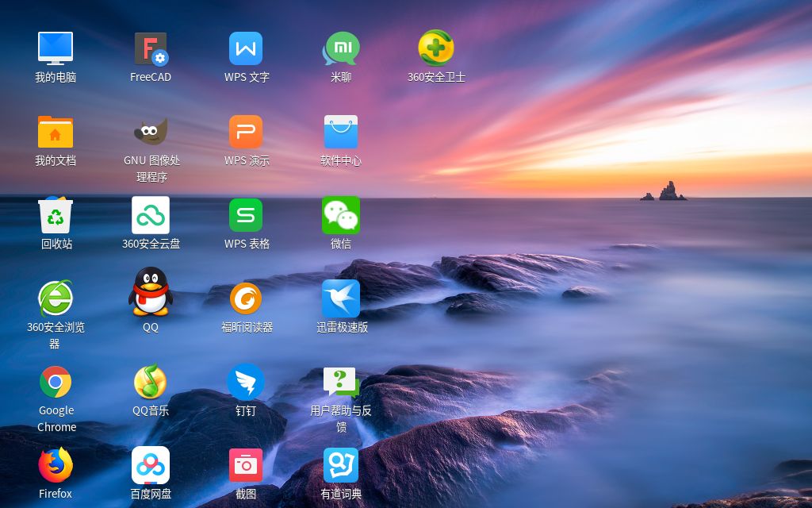
Task: Open WPS 文字 word processor icon
Action: (x=246, y=48)
